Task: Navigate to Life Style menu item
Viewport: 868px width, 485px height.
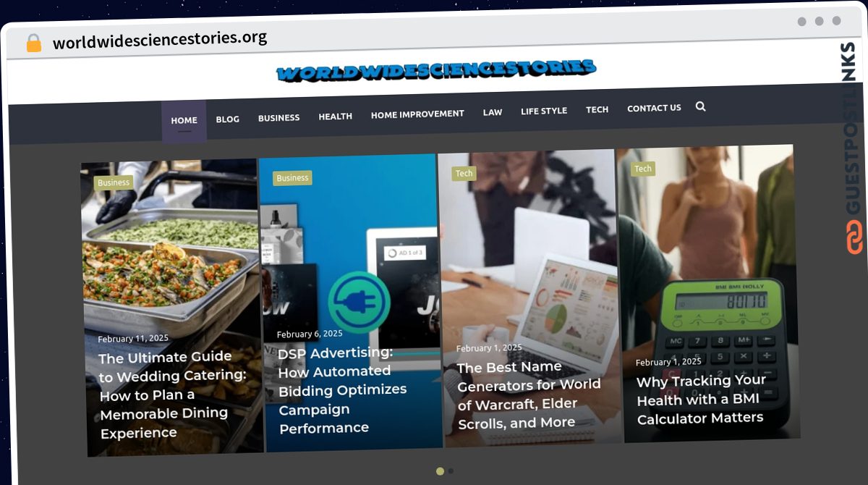Action: coord(544,111)
